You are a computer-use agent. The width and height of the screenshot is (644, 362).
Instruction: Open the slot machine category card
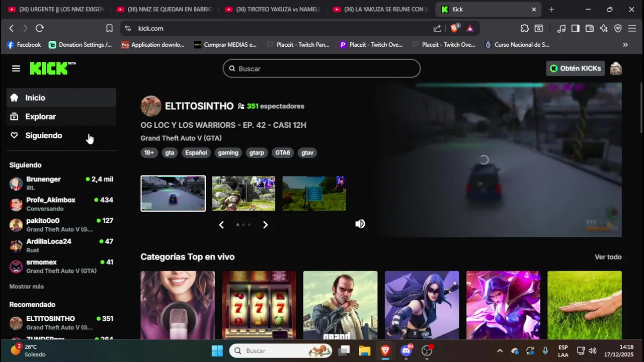click(x=259, y=305)
